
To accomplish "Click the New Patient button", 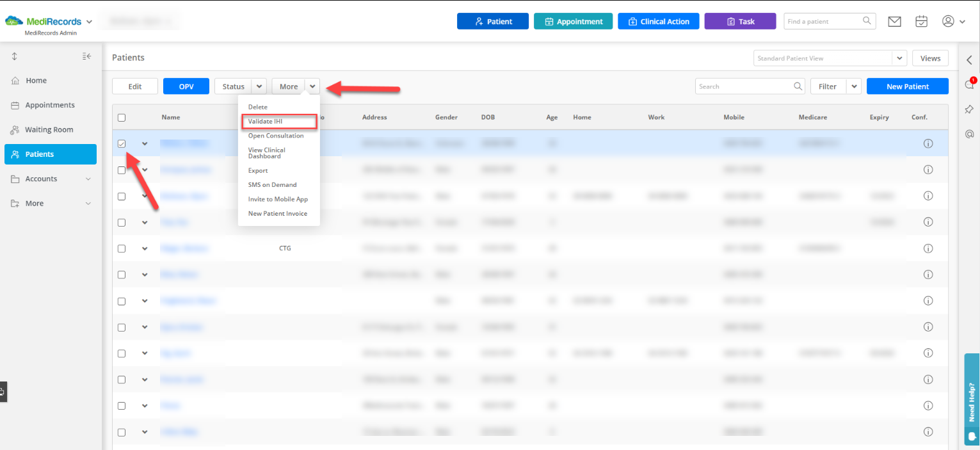I will tap(907, 86).
